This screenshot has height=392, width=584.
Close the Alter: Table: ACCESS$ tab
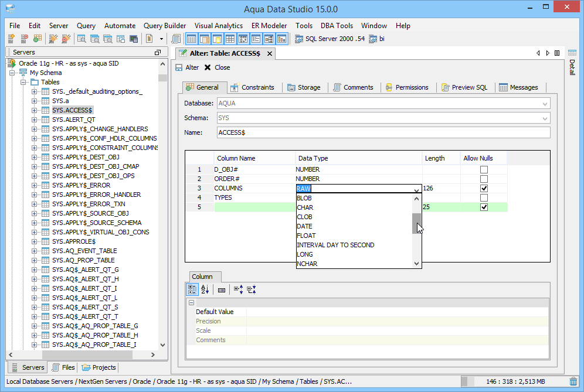[270, 53]
